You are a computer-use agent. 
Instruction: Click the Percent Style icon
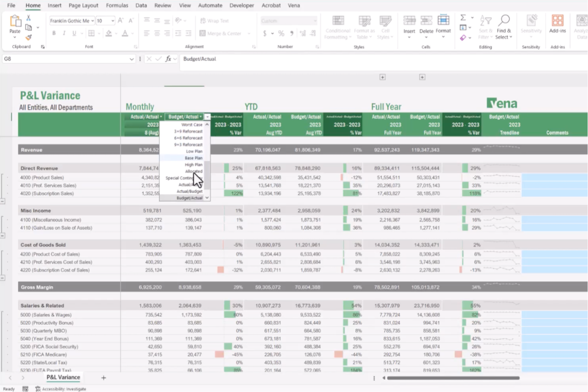(x=281, y=33)
